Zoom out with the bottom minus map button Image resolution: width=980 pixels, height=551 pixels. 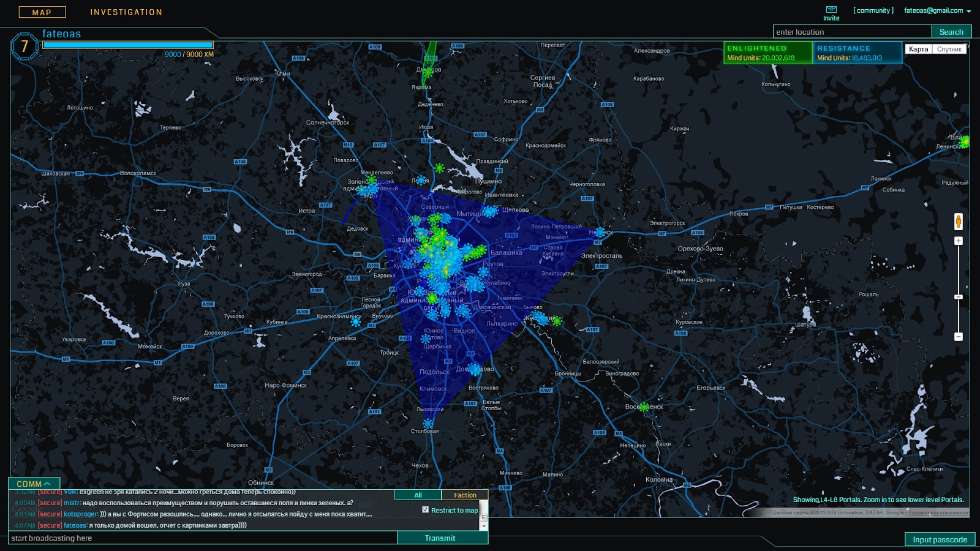tap(959, 337)
